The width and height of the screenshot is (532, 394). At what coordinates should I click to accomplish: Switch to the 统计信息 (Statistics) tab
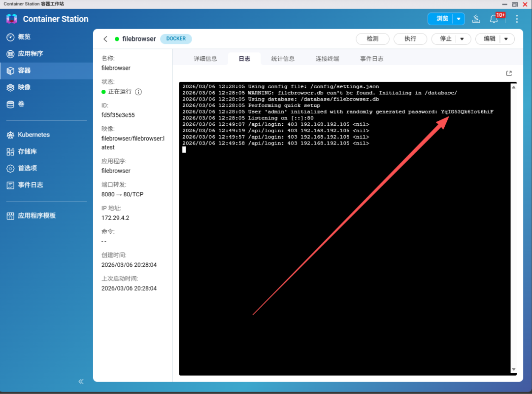click(x=283, y=58)
